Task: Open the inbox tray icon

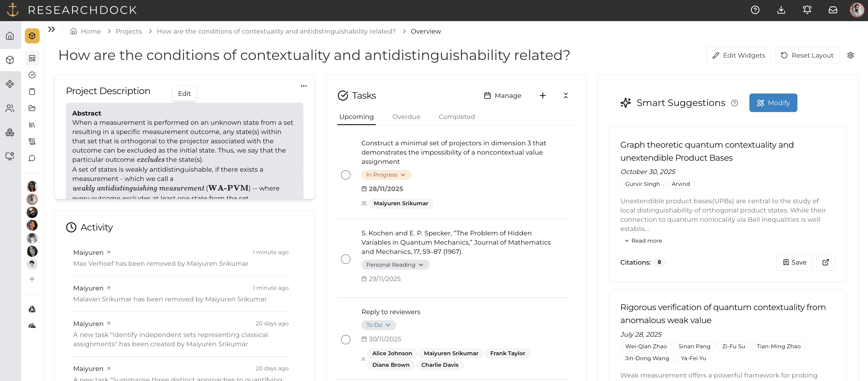Action: pyautogui.click(x=833, y=10)
